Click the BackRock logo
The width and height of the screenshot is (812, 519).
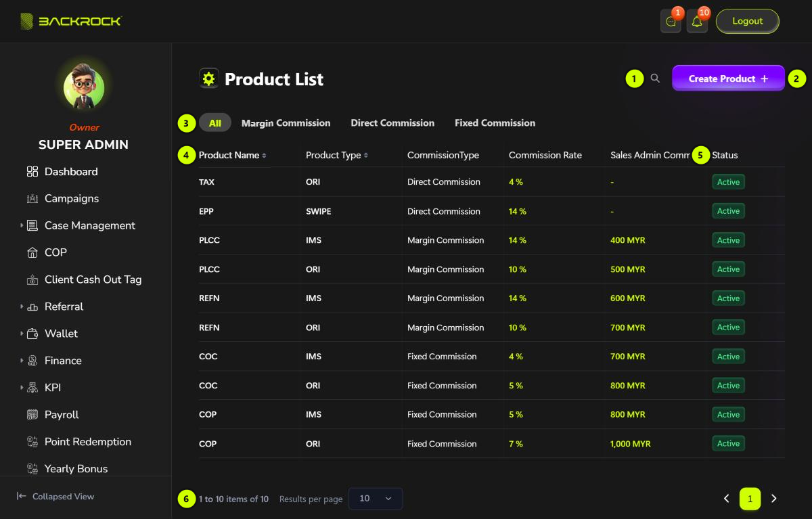pos(70,21)
